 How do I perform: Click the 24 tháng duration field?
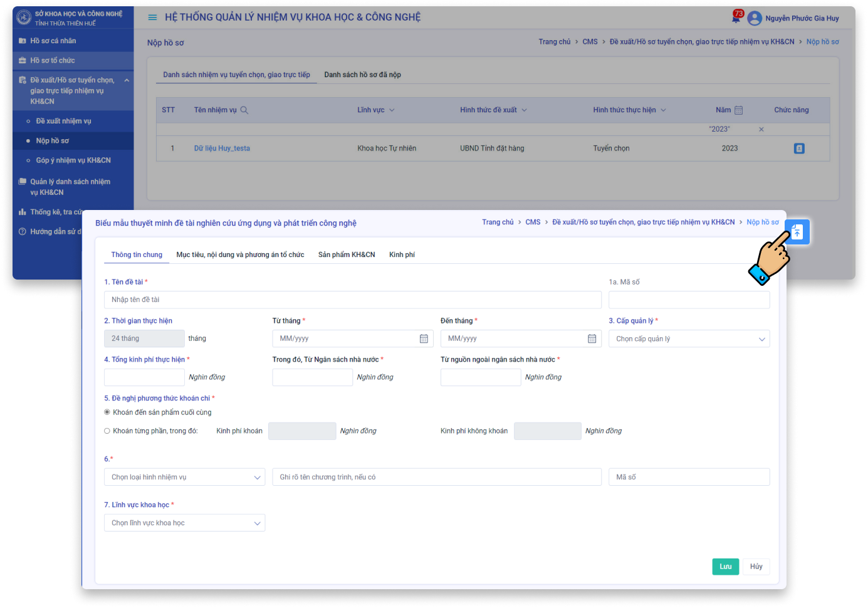(x=144, y=338)
